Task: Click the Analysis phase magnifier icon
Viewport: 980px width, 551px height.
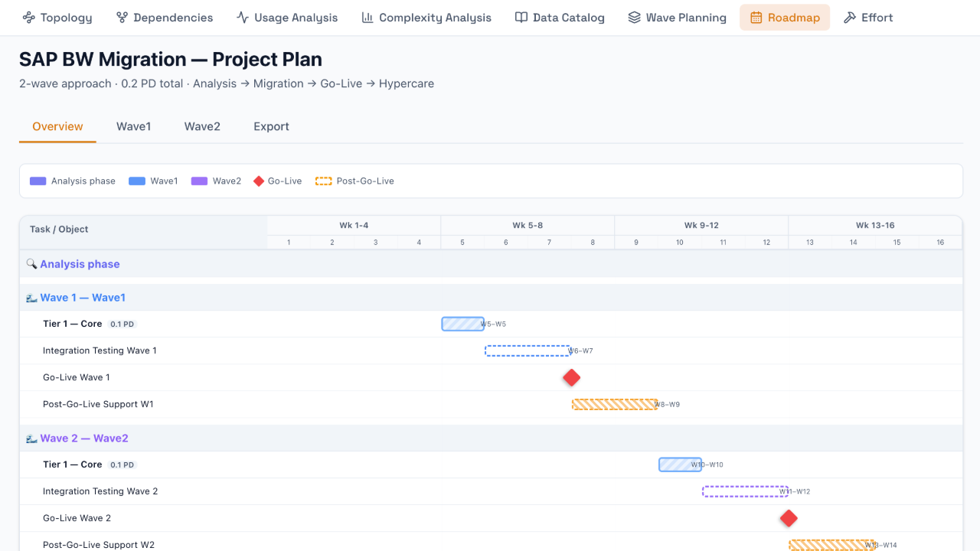Action: [31, 264]
